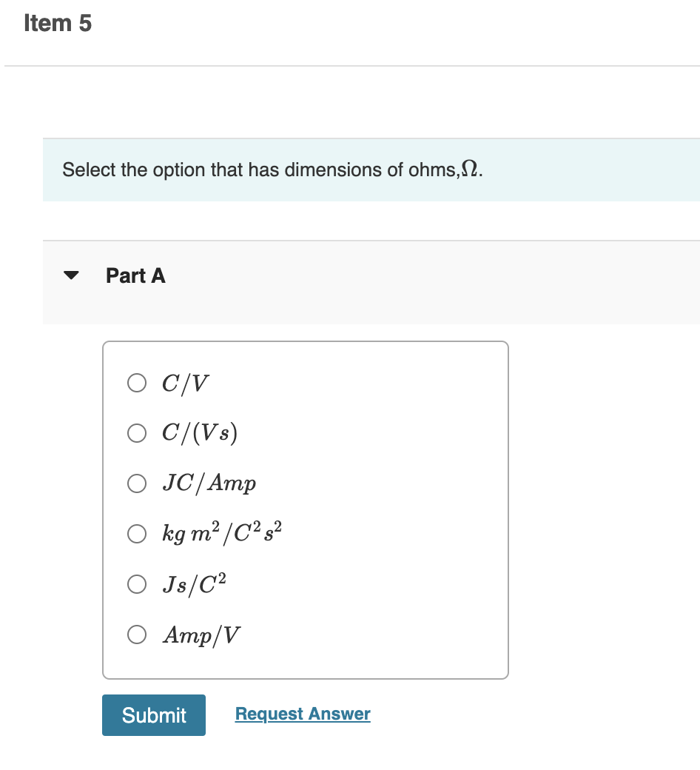The height and width of the screenshot is (770, 700).
Task: Open the Request Answer link
Action: pyautogui.click(x=303, y=714)
